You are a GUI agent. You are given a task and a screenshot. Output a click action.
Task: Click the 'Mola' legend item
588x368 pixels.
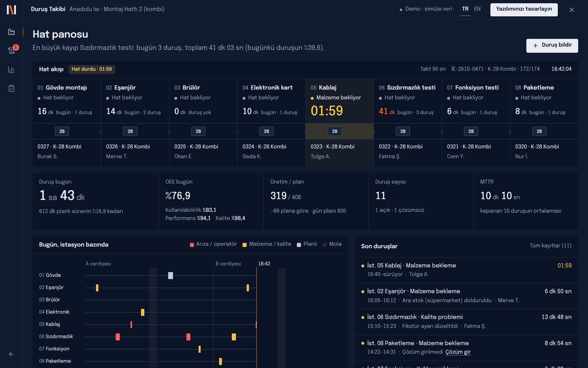click(x=332, y=244)
